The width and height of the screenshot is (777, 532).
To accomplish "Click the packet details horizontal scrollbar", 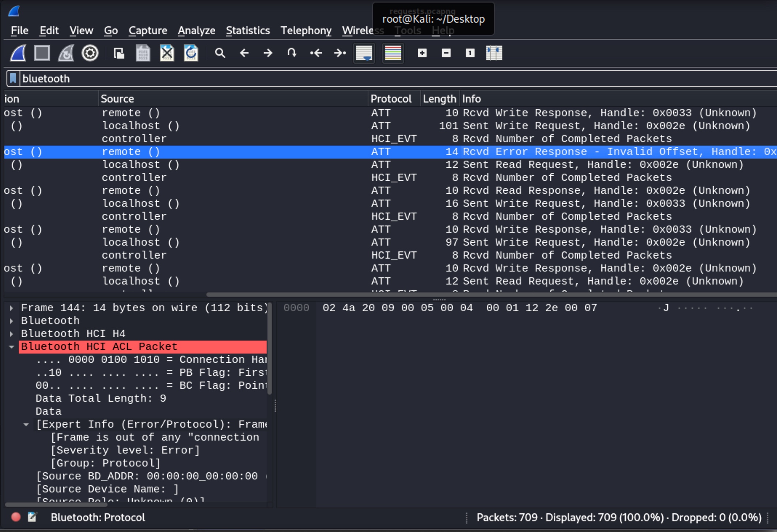I will 56,505.
